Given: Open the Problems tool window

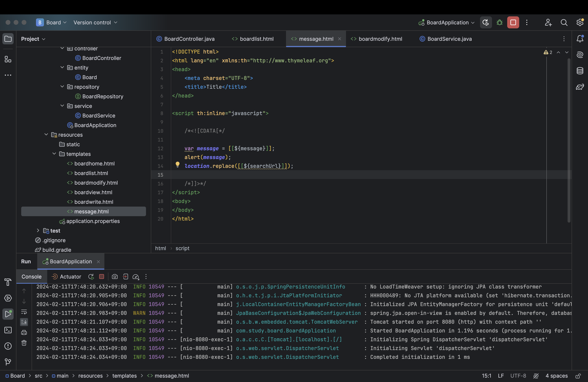Looking at the screenshot, I should coord(8,346).
